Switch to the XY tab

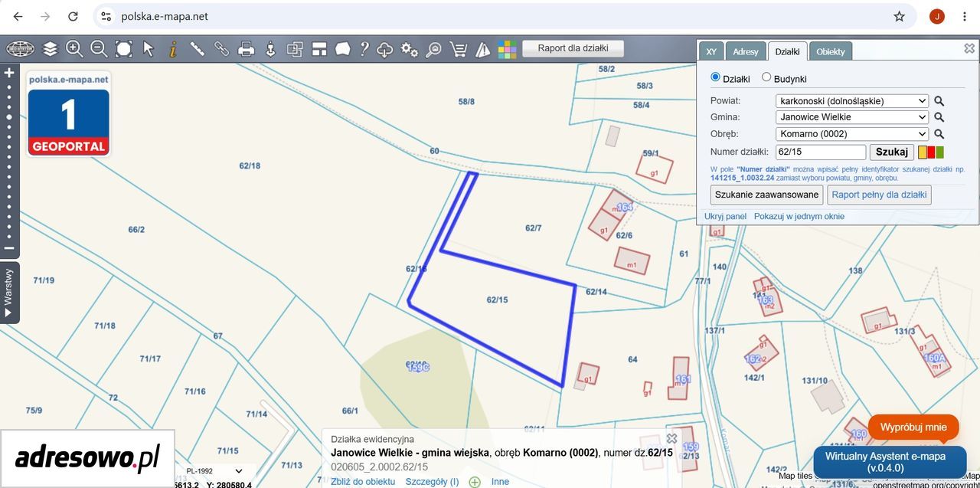tap(711, 51)
